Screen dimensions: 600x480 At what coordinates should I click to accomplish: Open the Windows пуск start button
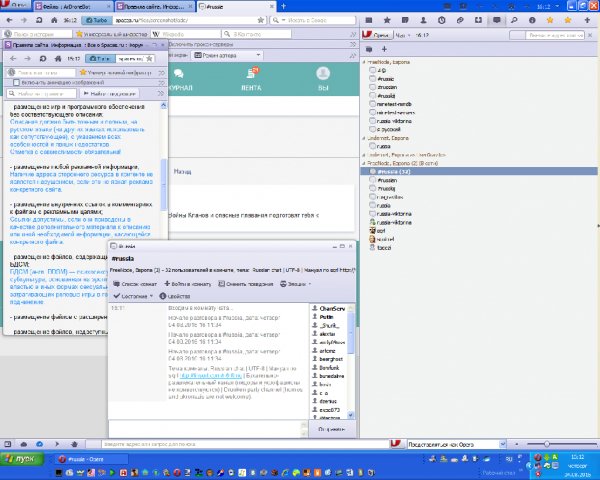pos(23,459)
